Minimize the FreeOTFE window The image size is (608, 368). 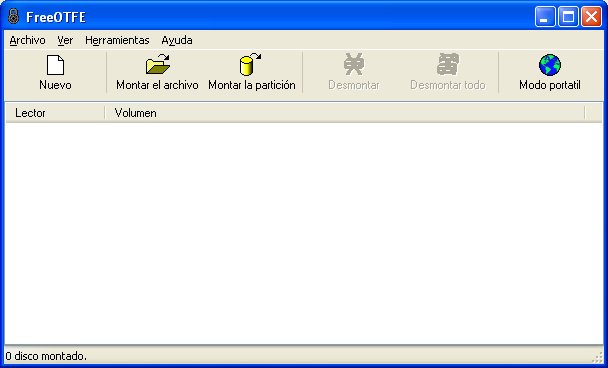click(545, 17)
